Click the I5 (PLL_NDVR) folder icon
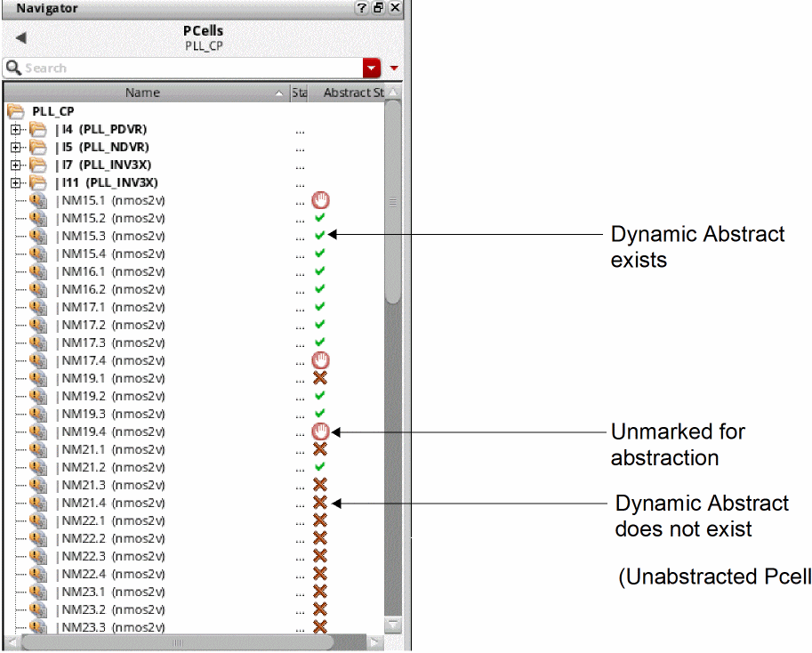This screenshot has height=653, width=812. (x=38, y=147)
